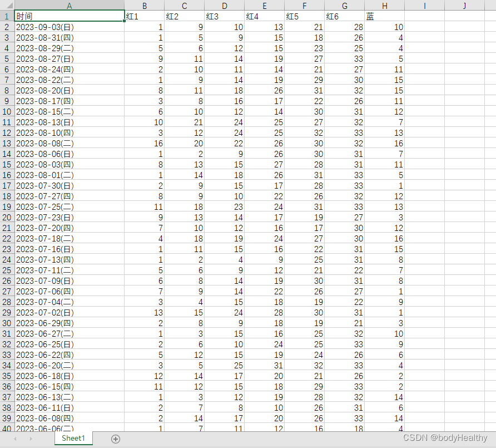The width and height of the screenshot is (496, 448).
Task: Click the select-all corner triangle
Action: [10, 6]
